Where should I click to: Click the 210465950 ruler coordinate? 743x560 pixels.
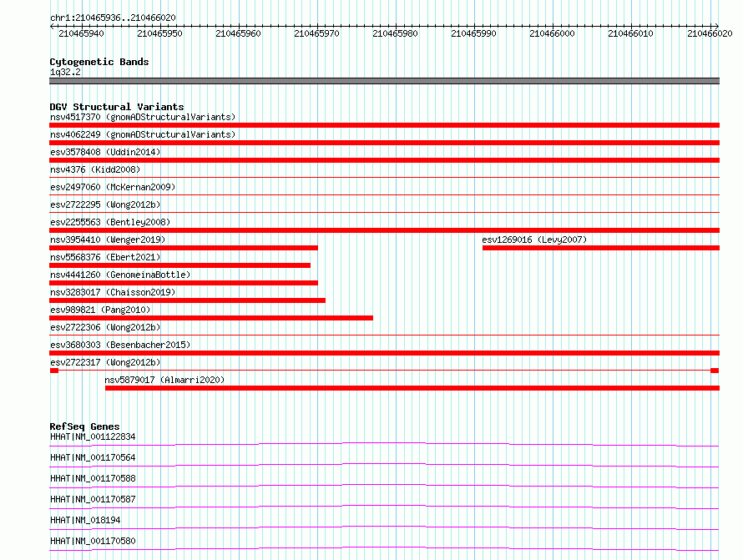tap(159, 33)
